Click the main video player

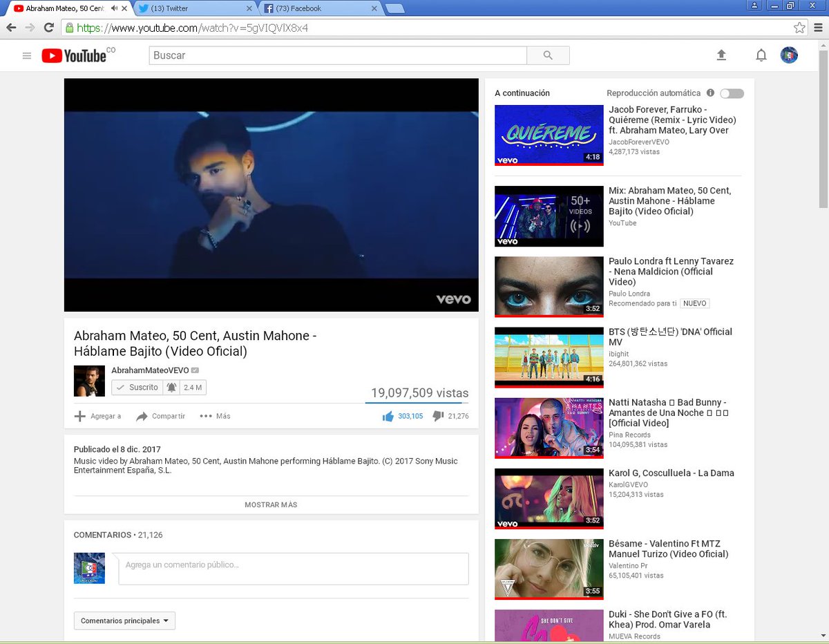coord(271,195)
